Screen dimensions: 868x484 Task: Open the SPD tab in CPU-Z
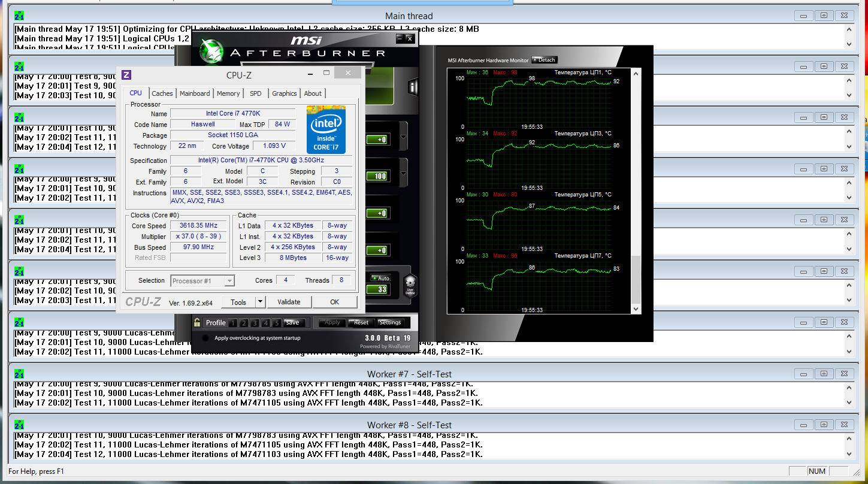pos(256,93)
